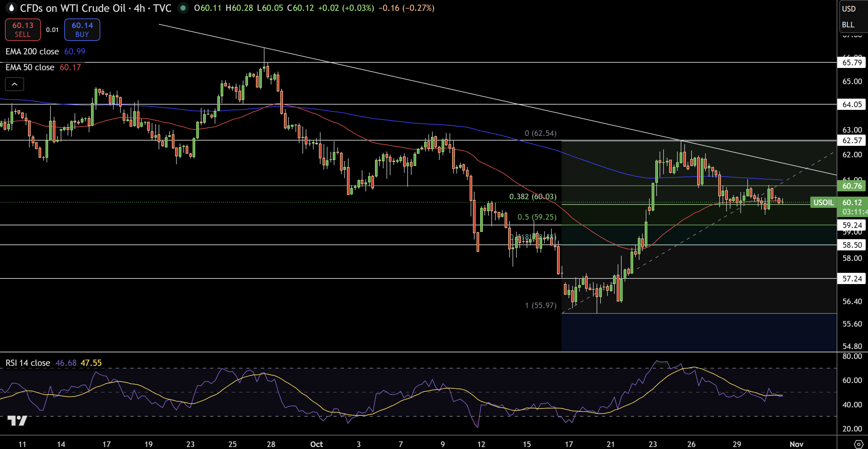
Task: Click the 60.13 SELL button
Action: pyautogui.click(x=22, y=29)
